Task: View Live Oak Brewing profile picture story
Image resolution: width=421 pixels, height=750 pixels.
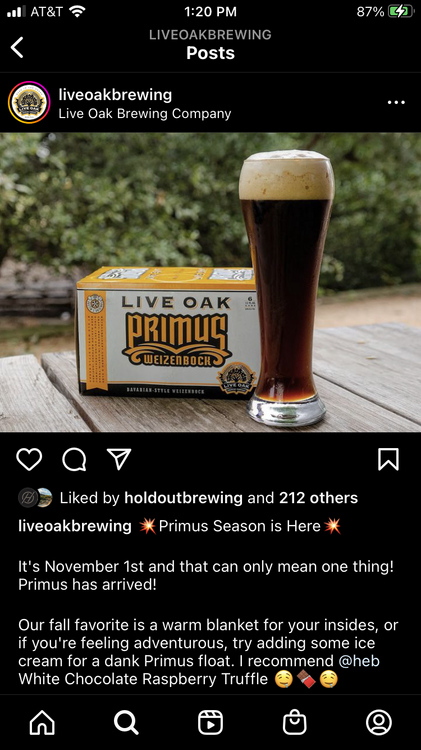Action: pyautogui.click(x=29, y=102)
